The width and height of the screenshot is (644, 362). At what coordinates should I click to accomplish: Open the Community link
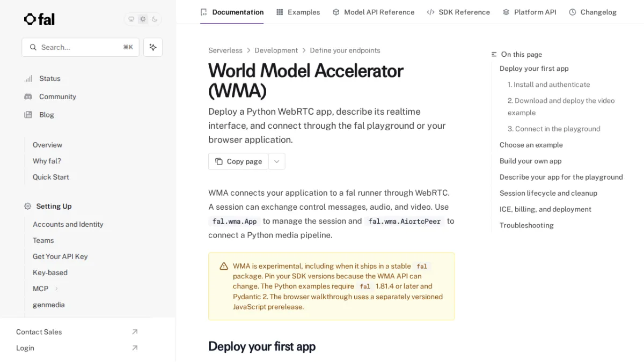pos(57,97)
